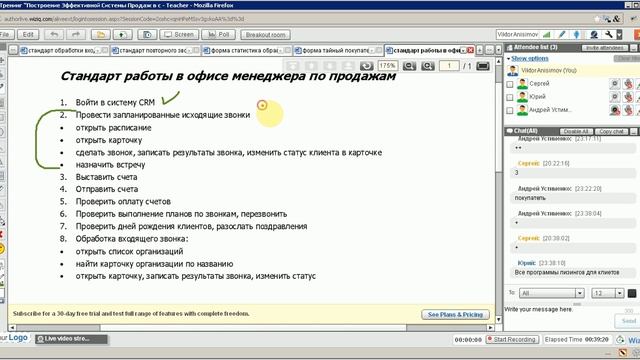The width and height of the screenshot is (640, 360).
Task: Click the whiteboard vertical scrollbar down arrow
Action: coord(498,319)
